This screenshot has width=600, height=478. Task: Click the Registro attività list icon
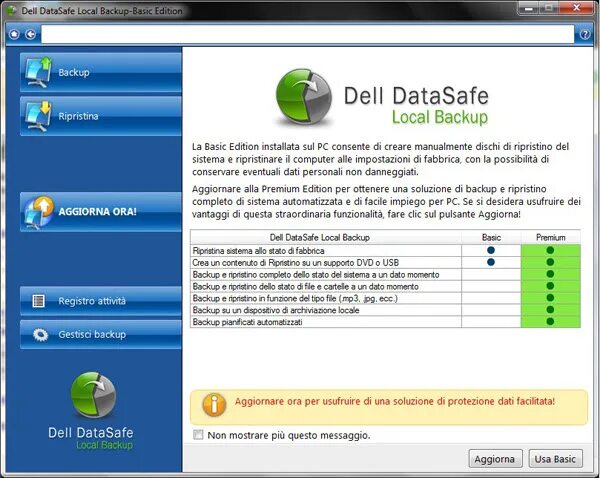click(39, 301)
